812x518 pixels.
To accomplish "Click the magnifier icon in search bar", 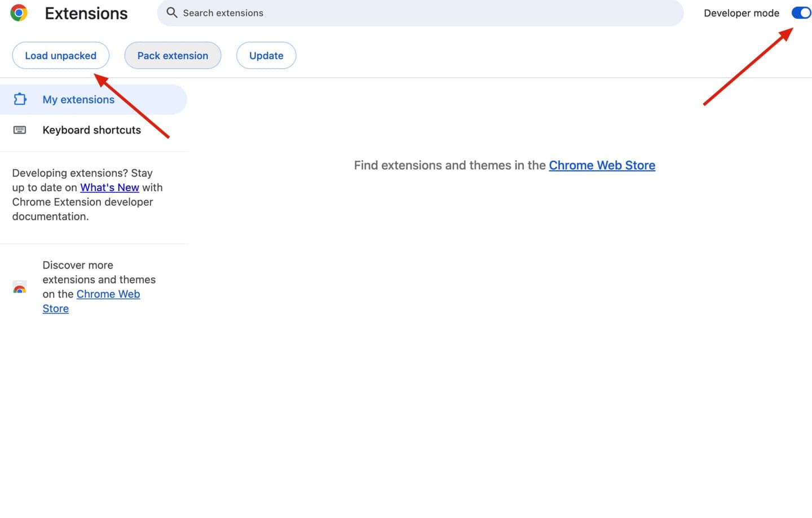I will click(171, 12).
